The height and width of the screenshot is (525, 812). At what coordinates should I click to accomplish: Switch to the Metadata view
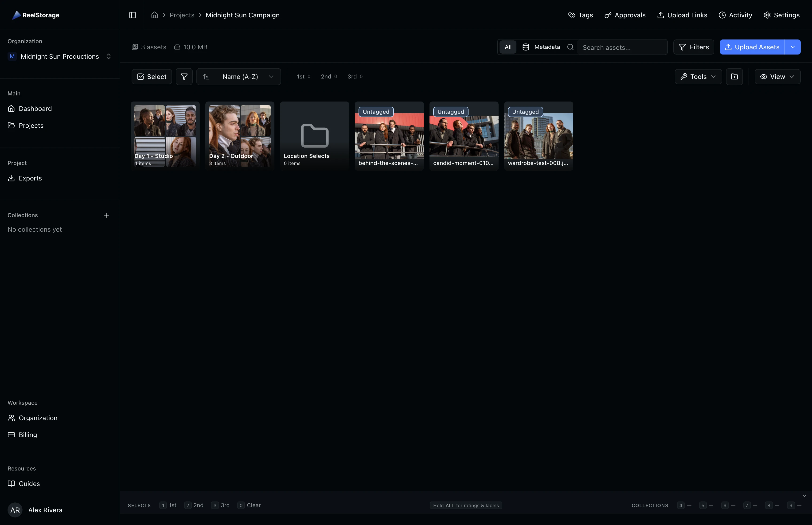[541, 47]
